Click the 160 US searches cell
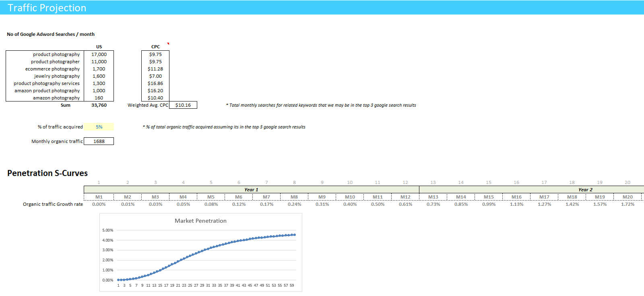Image resolution: width=644 pixels, height=296 pixels. [99, 98]
